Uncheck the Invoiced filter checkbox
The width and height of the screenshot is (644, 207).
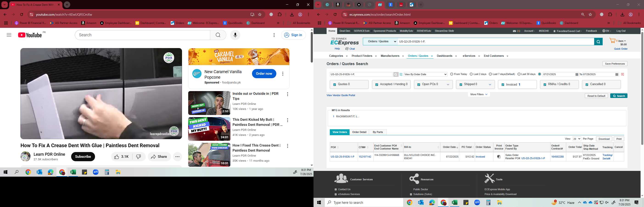click(503, 85)
